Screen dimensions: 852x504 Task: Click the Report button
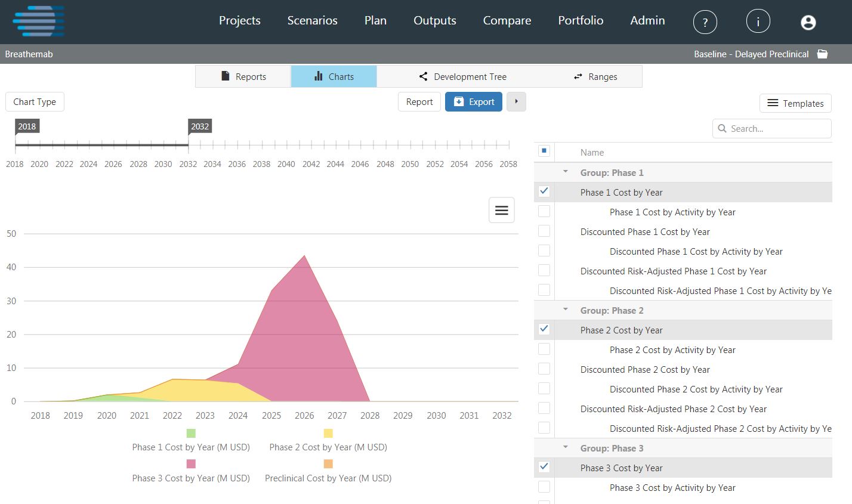click(419, 101)
